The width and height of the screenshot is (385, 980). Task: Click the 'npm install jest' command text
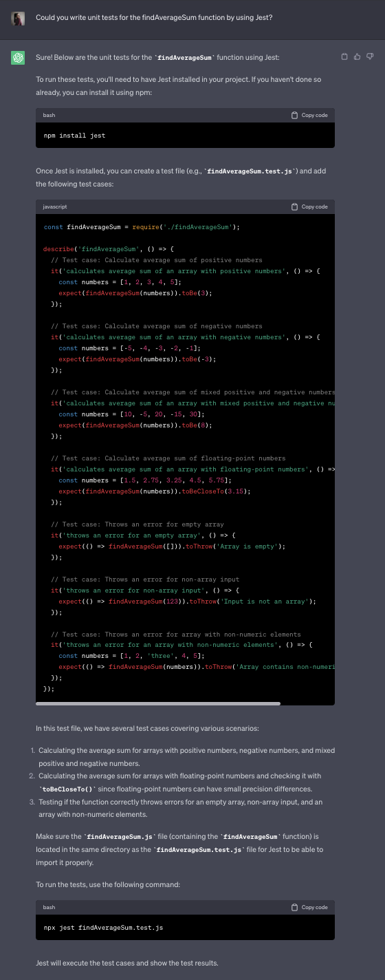pos(74,136)
